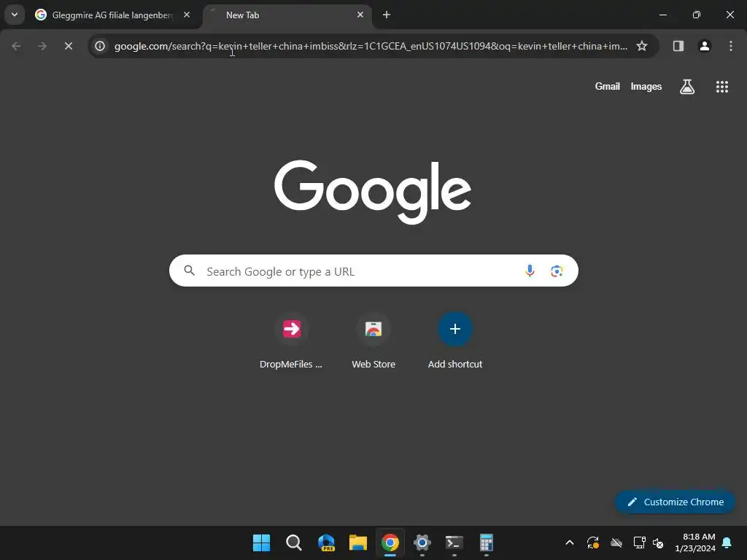The height and width of the screenshot is (560, 747).
Task: Open Calculator from taskbar
Action: point(486,542)
